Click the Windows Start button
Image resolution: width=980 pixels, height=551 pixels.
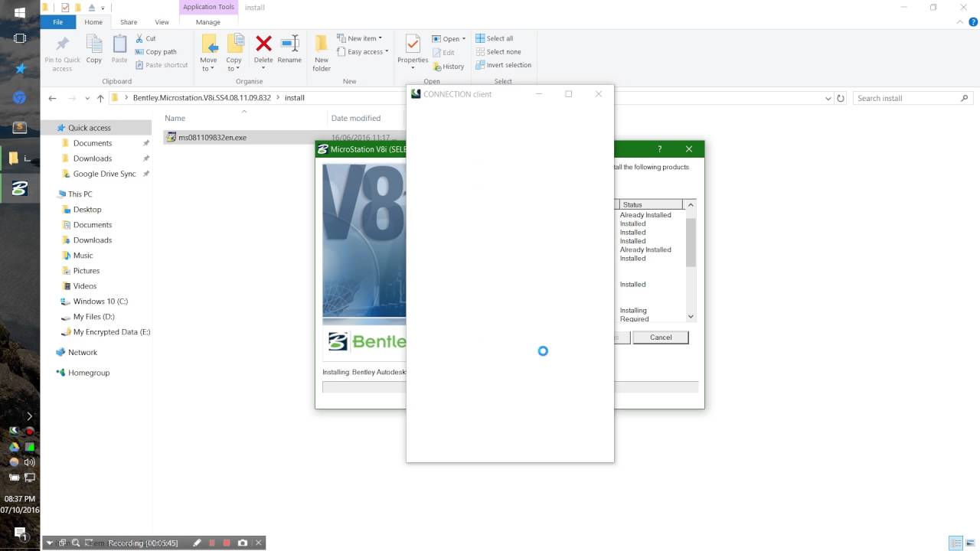[20, 12]
